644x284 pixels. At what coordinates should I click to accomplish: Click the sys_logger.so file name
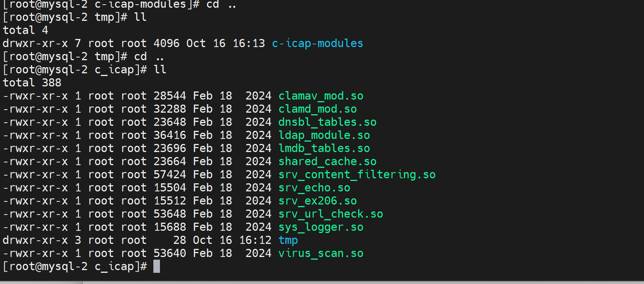[321, 227]
